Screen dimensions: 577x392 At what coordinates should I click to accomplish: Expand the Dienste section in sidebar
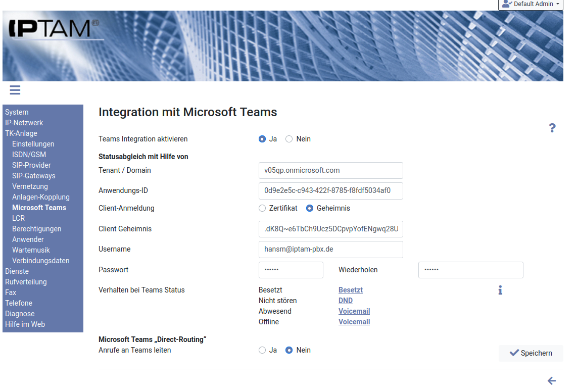click(x=17, y=271)
